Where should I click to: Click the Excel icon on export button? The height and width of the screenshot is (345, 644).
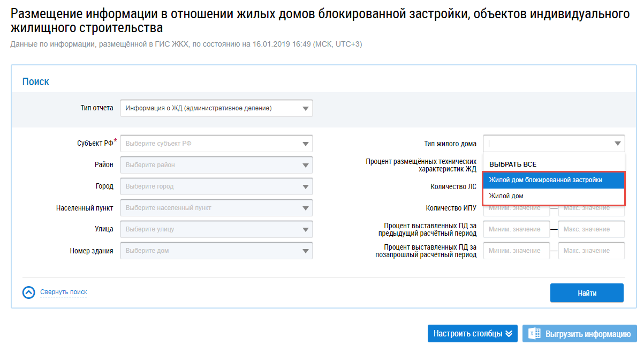point(535,333)
